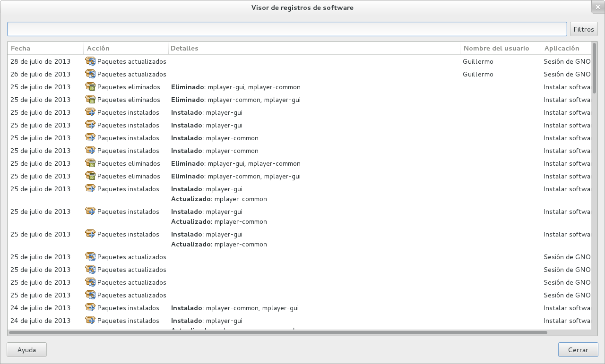This screenshot has width=605, height=364.
Task: Click details 'Instalado: mplayer-common, mplayer-gui' on 24 de julio
Action: (235, 308)
